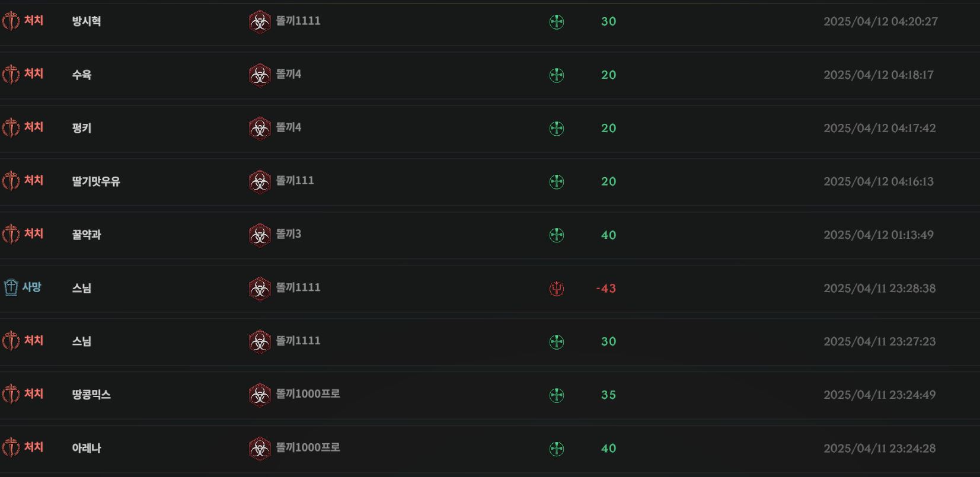Click the timestamp 2025/04/12 04:17:42
The width and height of the screenshot is (980, 477).
click(x=880, y=128)
